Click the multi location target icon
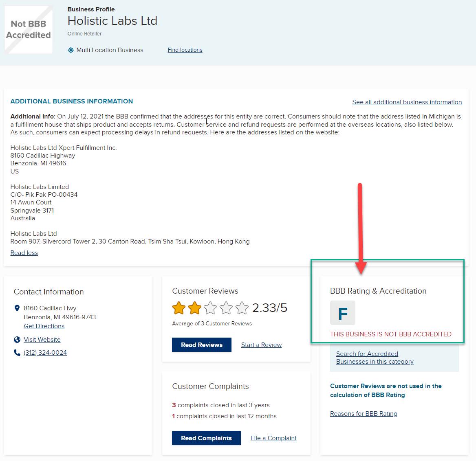The height and width of the screenshot is (461, 476). tap(71, 50)
